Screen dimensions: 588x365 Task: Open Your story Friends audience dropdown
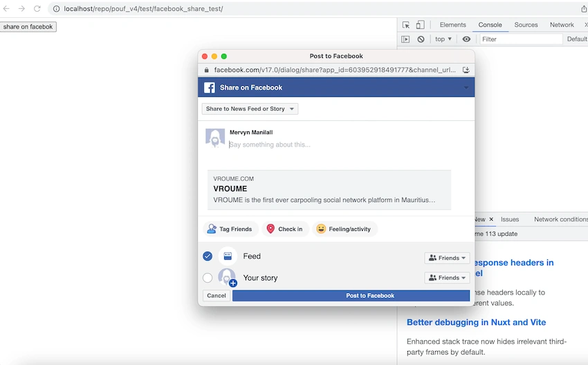pos(447,278)
